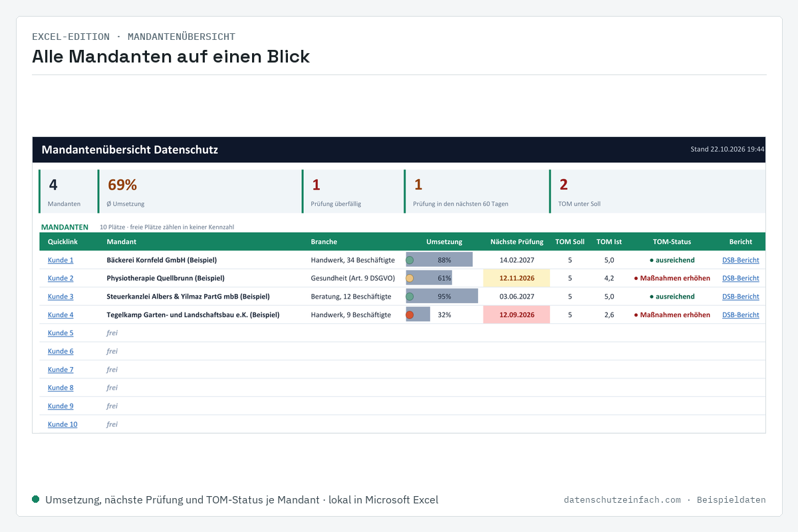Open the Kunde 3 quicklink

pos(61,297)
